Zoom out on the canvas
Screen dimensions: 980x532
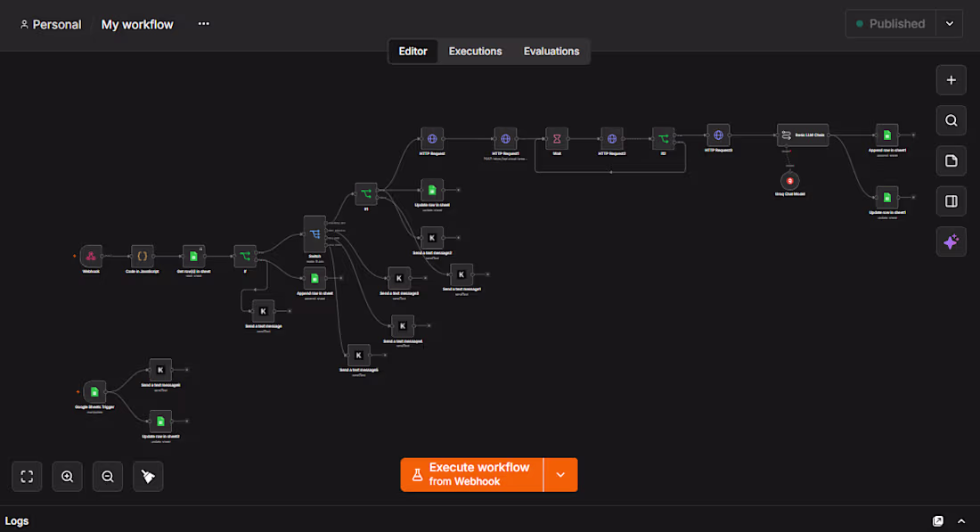(x=108, y=477)
